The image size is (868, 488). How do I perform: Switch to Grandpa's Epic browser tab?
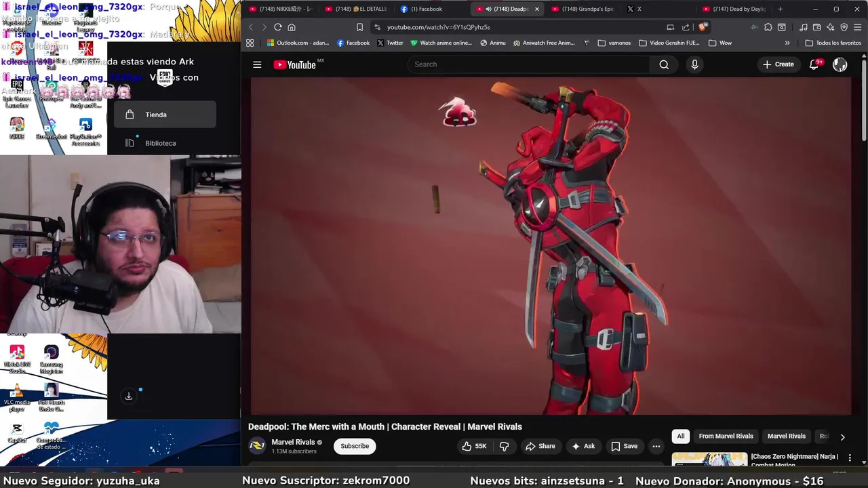click(x=583, y=9)
